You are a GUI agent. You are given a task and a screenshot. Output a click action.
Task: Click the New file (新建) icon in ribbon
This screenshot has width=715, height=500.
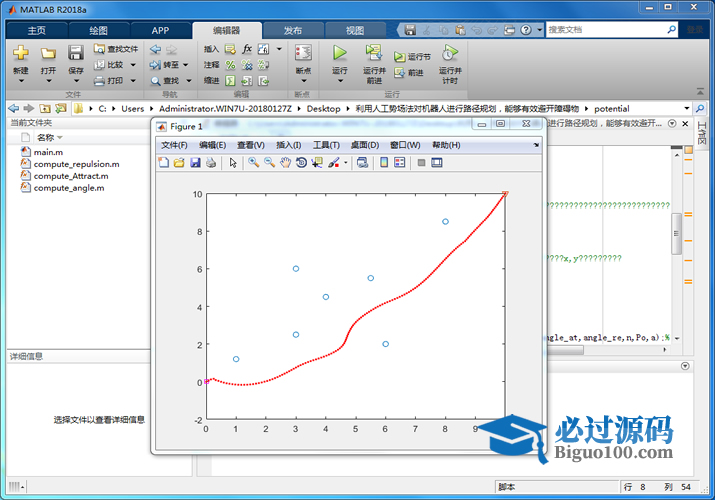21,53
